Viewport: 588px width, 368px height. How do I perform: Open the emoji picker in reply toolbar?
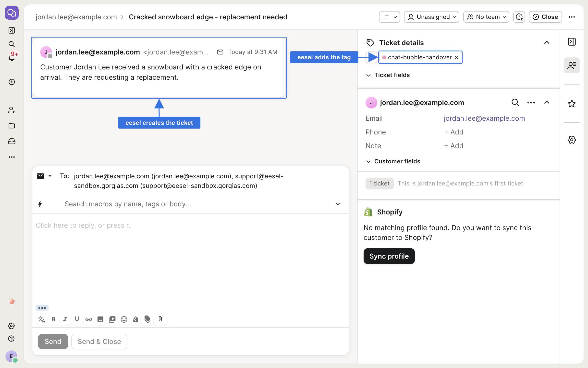124,319
